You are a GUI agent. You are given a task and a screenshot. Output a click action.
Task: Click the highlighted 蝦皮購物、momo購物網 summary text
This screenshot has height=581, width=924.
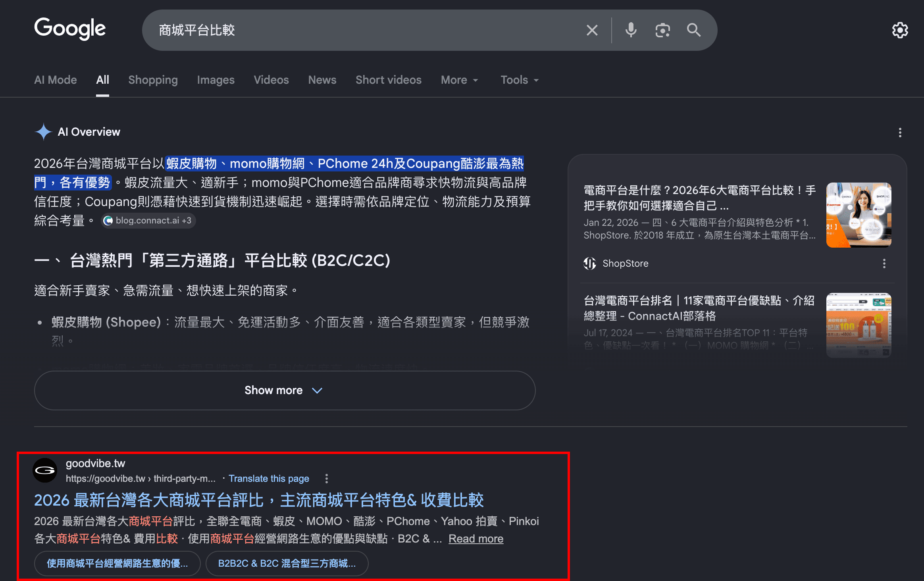(x=279, y=173)
